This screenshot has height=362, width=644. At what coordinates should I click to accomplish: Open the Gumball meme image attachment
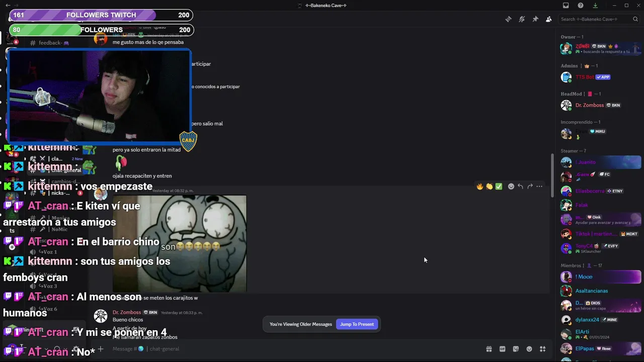(x=180, y=244)
